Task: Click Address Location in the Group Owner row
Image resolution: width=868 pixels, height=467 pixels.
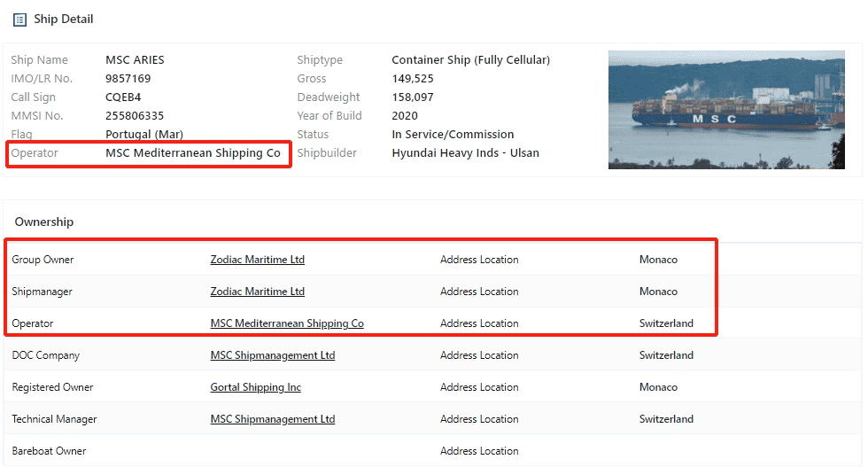Action: 479,260
